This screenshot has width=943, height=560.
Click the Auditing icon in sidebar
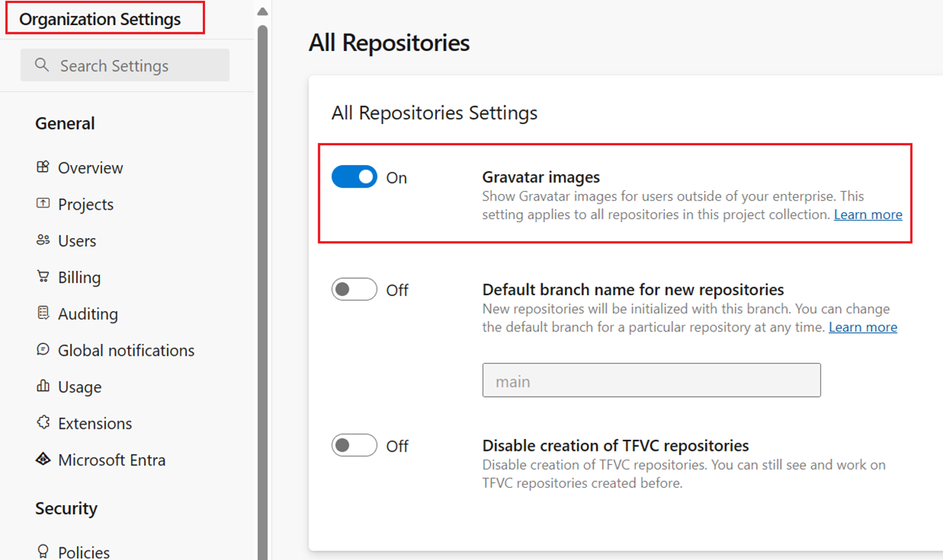43,313
